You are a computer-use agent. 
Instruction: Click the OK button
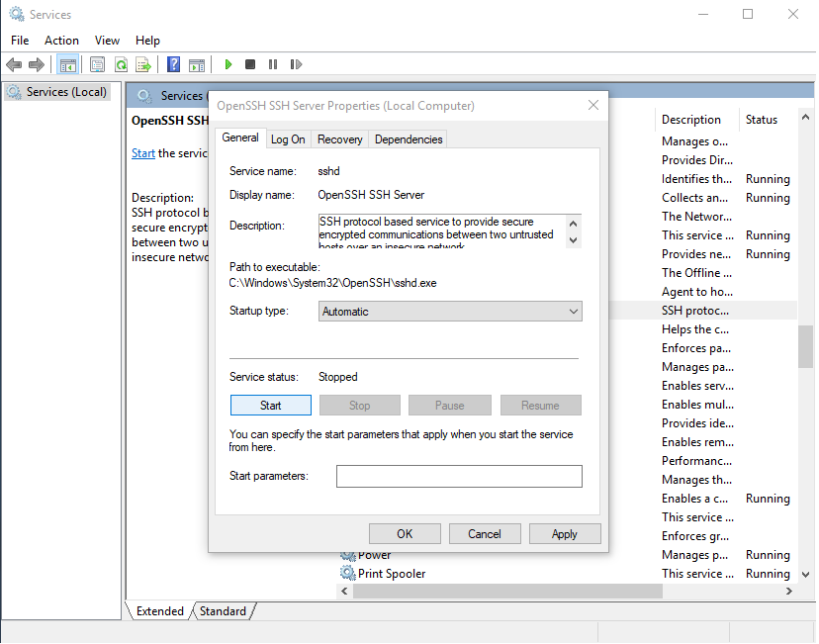[405, 534]
